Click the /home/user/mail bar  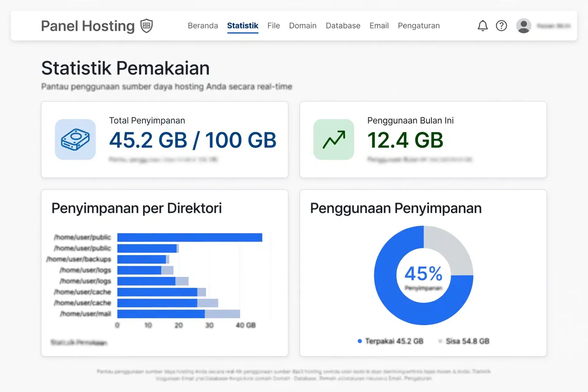[179, 314]
